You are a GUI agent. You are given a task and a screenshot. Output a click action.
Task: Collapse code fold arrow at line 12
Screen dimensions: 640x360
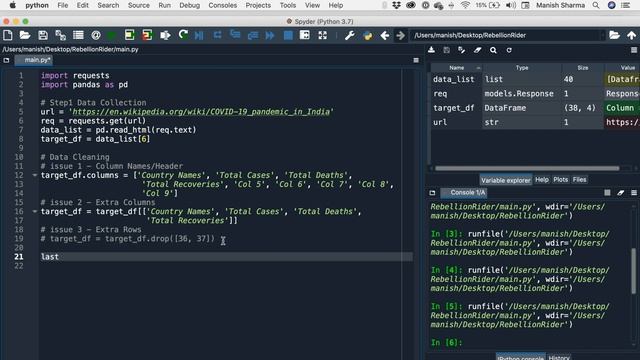tap(34, 175)
